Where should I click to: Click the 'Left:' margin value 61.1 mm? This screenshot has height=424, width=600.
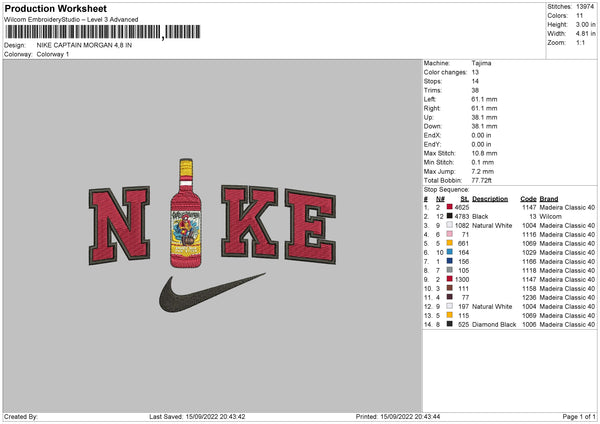(x=484, y=99)
